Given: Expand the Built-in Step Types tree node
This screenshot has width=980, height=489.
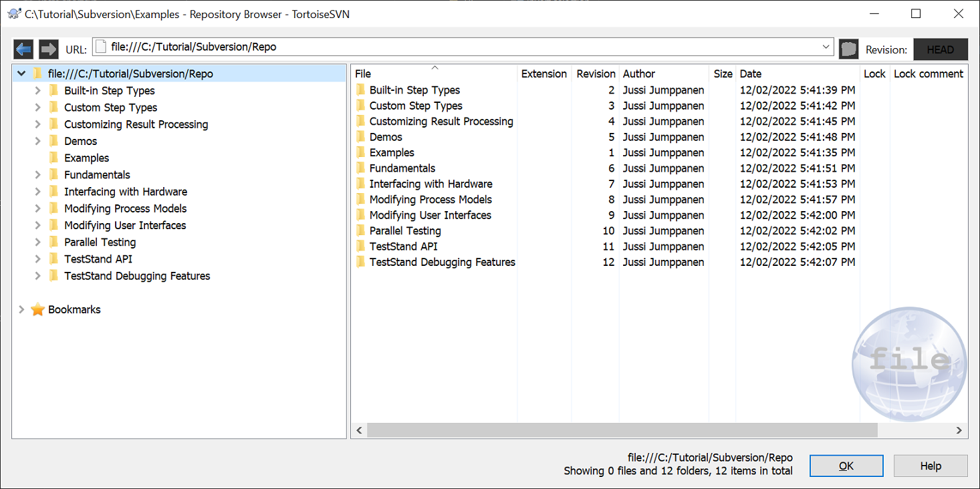Looking at the screenshot, I should (37, 90).
